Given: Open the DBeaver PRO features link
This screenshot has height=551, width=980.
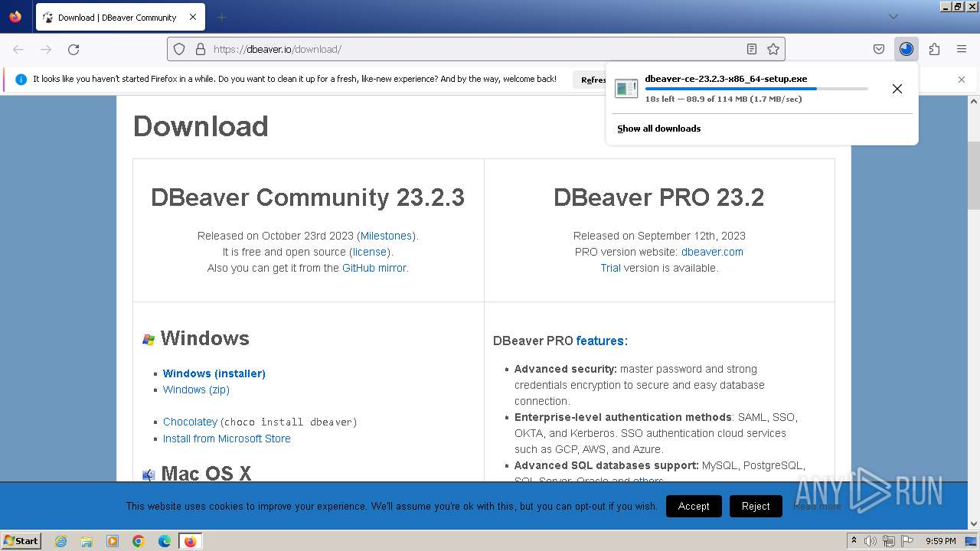Looking at the screenshot, I should click(x=602, y=341).
